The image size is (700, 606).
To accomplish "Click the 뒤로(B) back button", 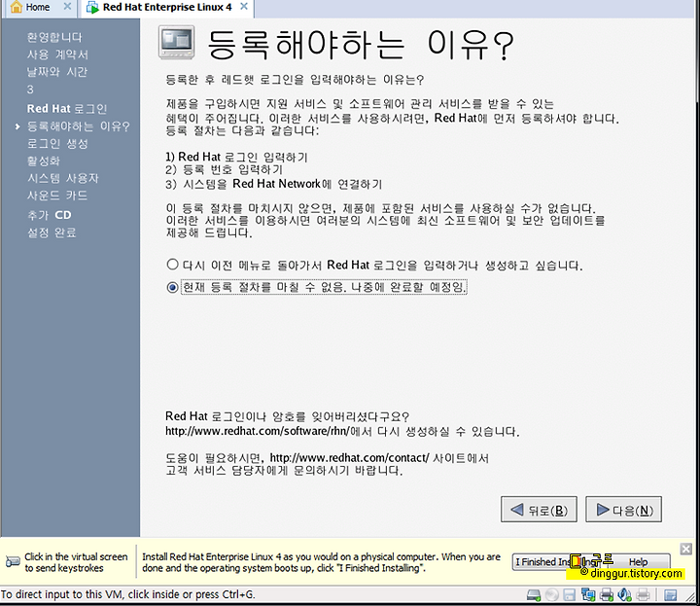I will click(539, 509).
